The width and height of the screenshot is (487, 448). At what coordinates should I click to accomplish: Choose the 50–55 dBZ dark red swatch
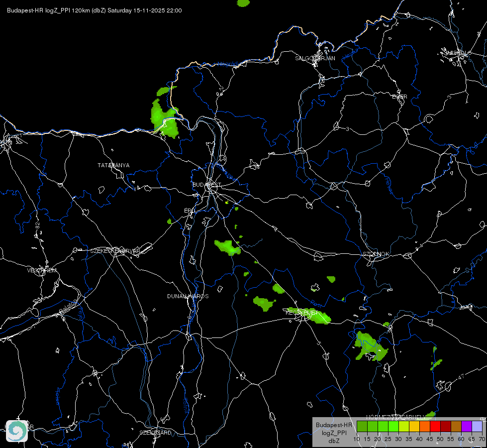pyautogui.click(x=446, y=426)
